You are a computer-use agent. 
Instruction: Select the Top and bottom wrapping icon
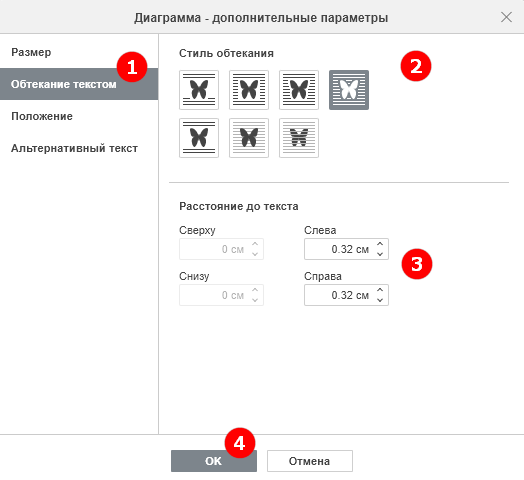[x=199, y=138]
